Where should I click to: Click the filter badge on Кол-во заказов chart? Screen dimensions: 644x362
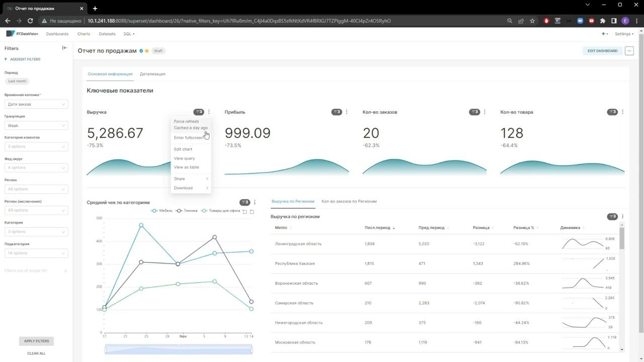click(x=474, y=112)
